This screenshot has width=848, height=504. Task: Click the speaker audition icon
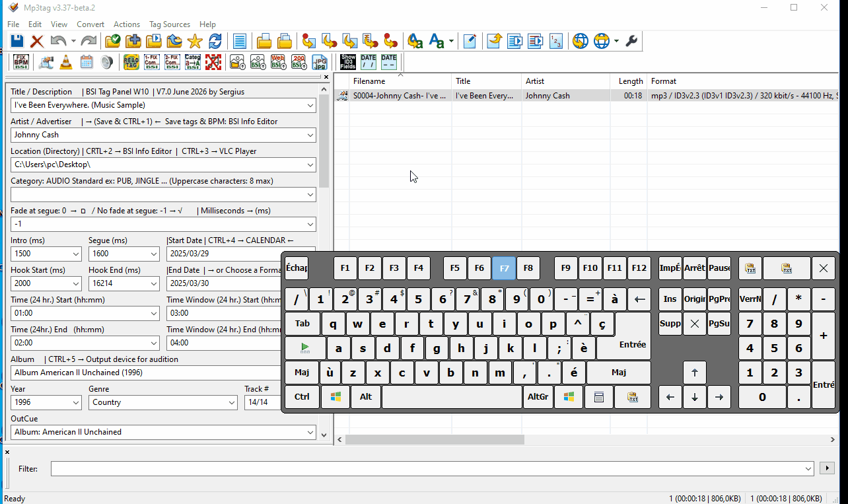click(x=107, y=62)
